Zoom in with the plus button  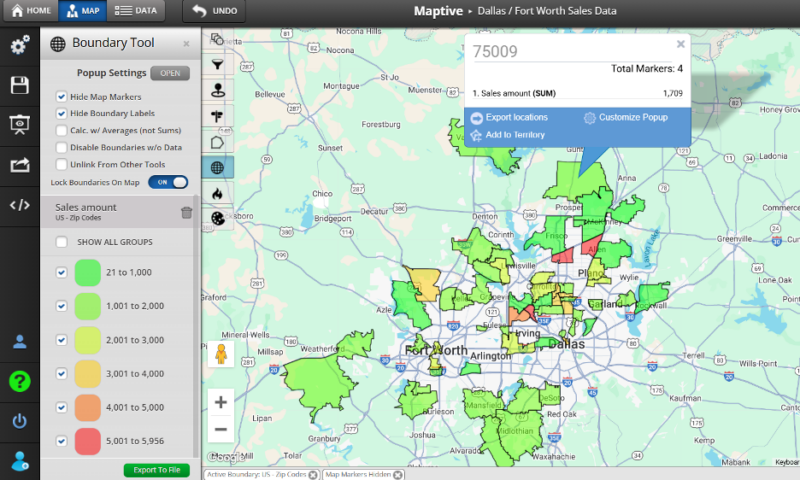pos(221,402)
